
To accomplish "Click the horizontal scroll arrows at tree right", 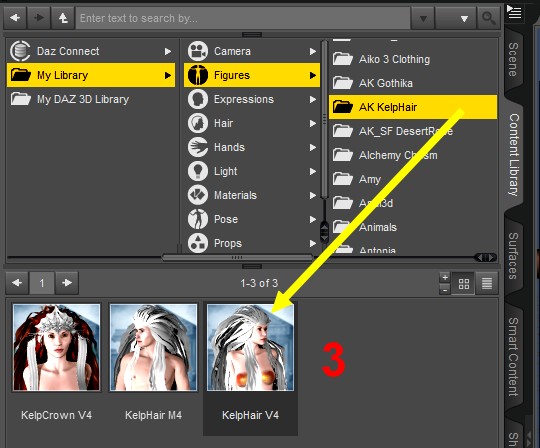I will [x=485, y=257].
